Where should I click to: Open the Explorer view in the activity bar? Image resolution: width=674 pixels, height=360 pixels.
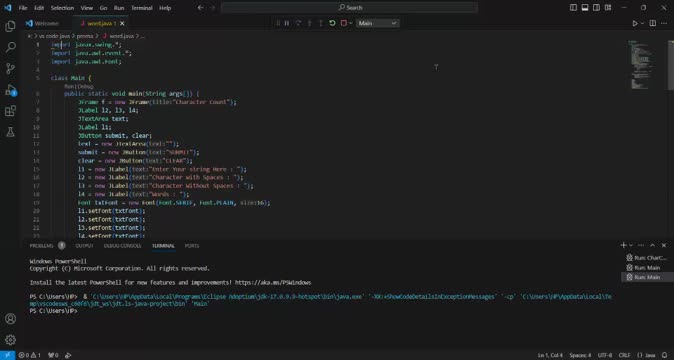click(10, 26)
